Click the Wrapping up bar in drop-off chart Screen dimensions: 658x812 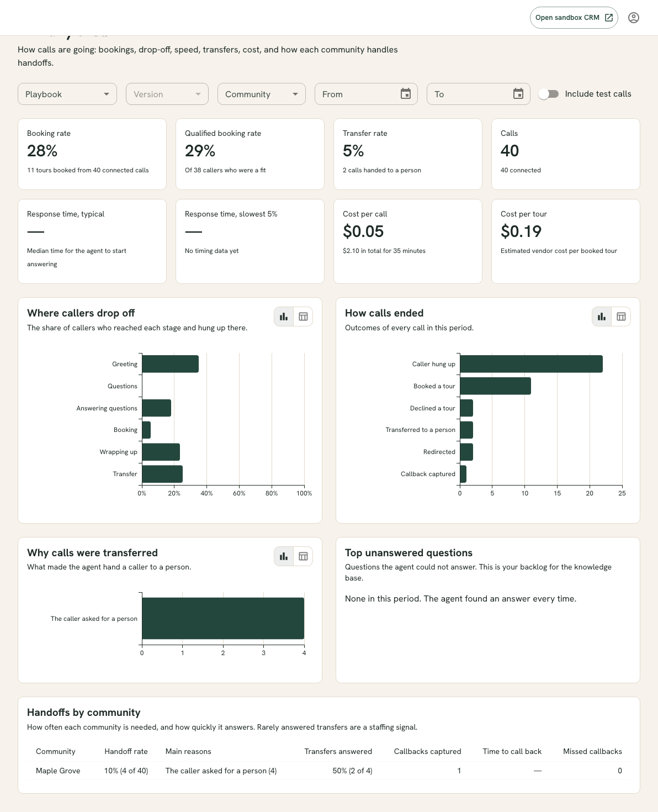click(x=161, y=452)
